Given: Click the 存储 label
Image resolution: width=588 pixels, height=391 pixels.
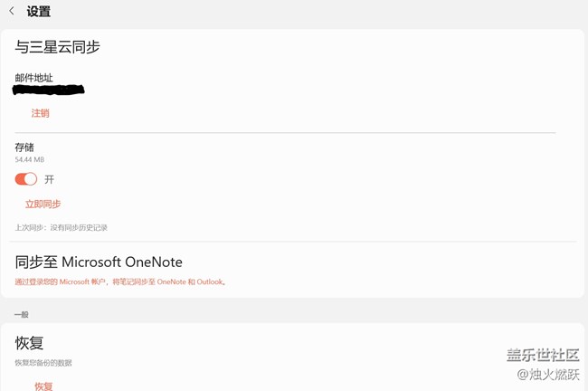Looking at the screenshot, I should [x=24, y=147].
